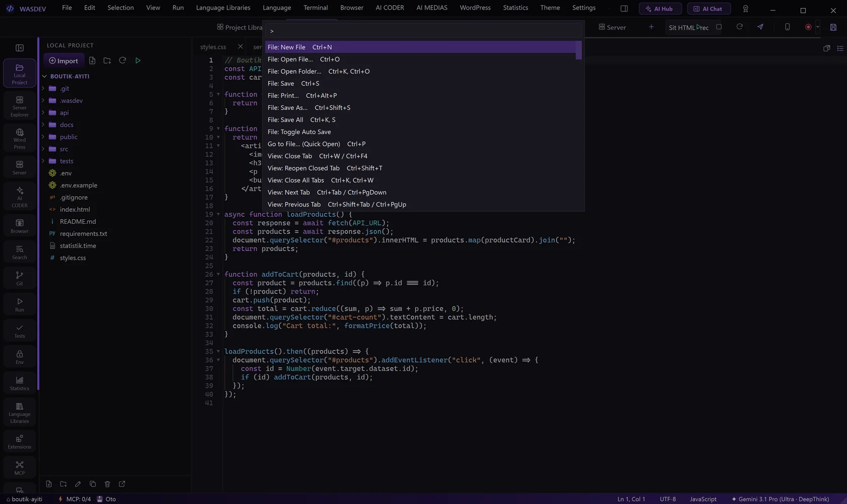Click the command palette scrollbar thumb
Image resolution: width=847 pixels, height=504 pixels.
pyautogui.click(x=578, y=50)
